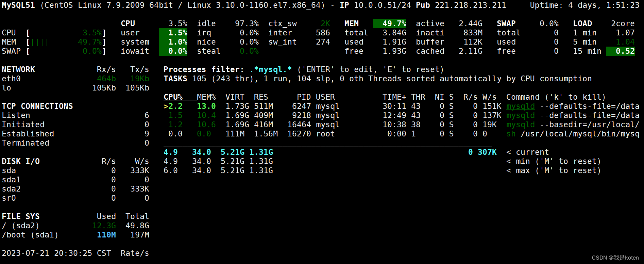Click the highlighted iowait value 0.0%

point(173,51)
